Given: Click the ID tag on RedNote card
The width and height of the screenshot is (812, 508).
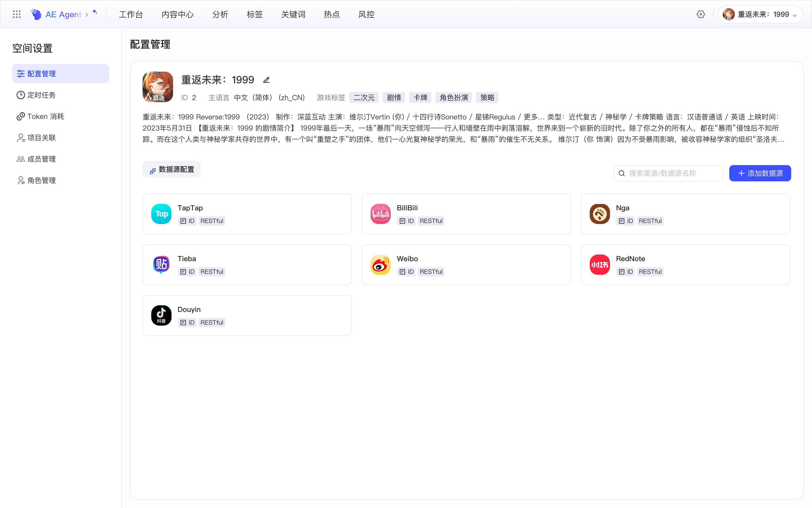Looking at the screenshot, I should pyautogui.click(x=625, y=272).
